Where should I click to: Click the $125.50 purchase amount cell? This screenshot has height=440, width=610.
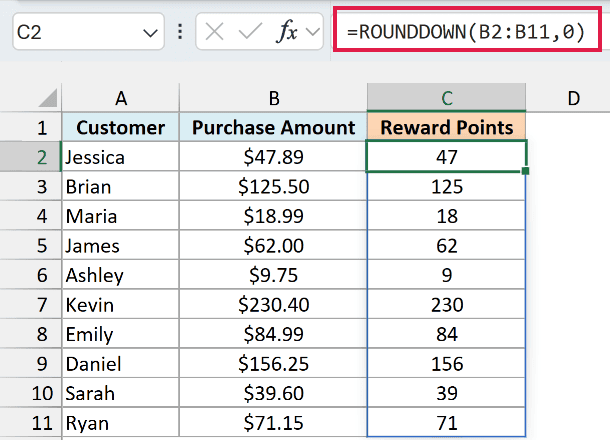point(273,187)
